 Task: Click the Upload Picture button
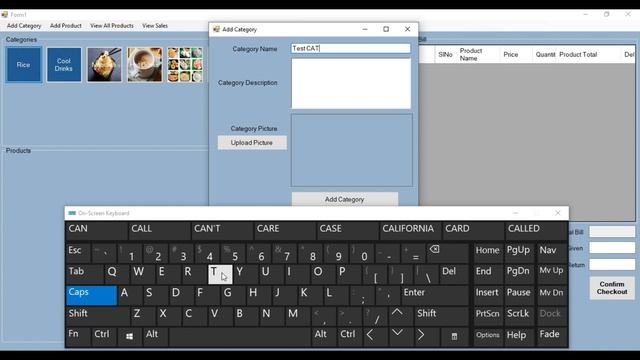(252, 143)
